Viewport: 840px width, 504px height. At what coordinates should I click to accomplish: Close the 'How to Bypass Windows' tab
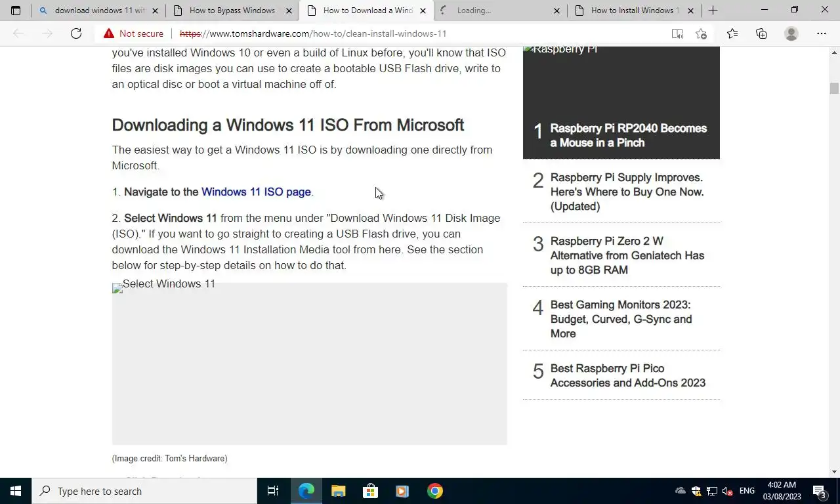pos(289,10)
